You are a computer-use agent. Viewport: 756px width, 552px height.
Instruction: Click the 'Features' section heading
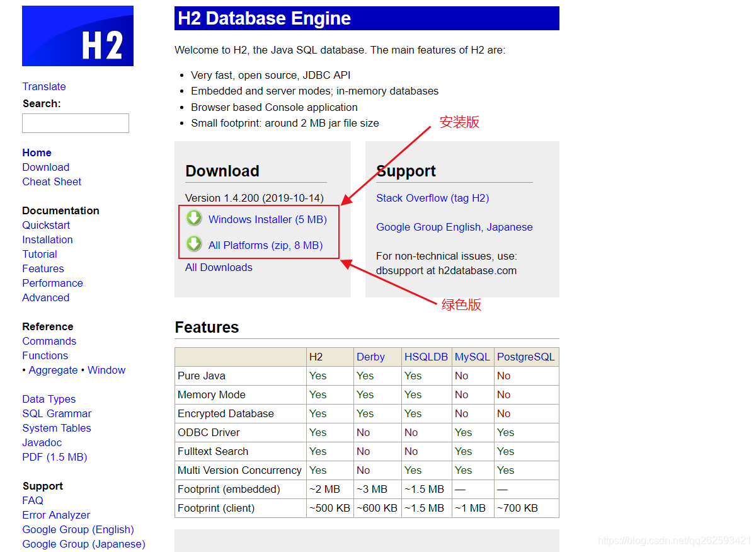[207, 327]
